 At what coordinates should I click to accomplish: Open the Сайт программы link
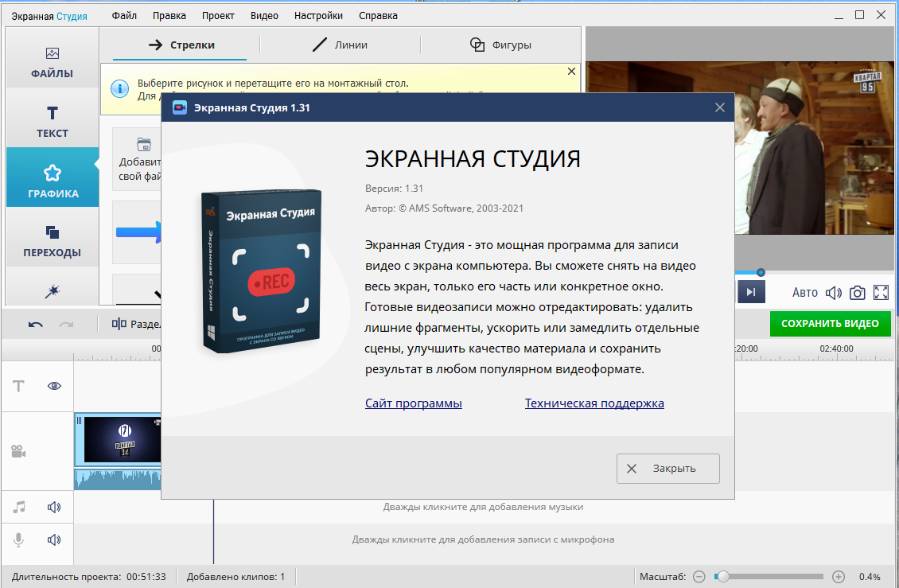(414, 403)
